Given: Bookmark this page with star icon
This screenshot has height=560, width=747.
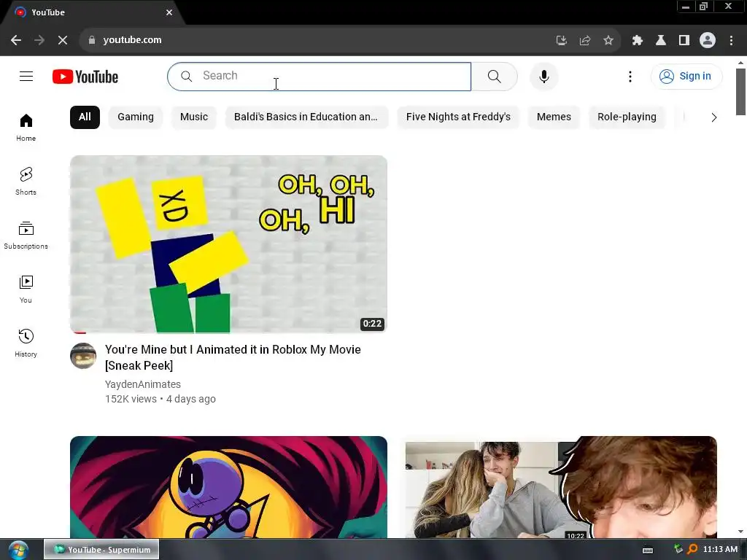Looking at the screenshot, I should (608, 40).
